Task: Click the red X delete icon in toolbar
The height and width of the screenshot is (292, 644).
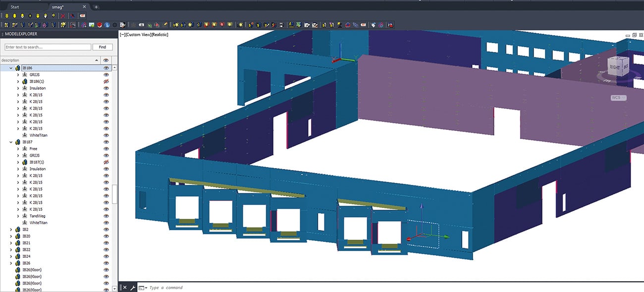Action: (x=63, y=16)
